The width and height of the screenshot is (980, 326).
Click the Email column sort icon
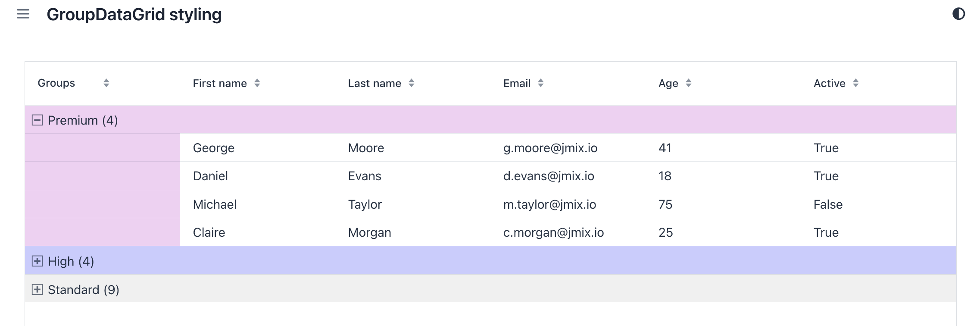click(540, 83)
